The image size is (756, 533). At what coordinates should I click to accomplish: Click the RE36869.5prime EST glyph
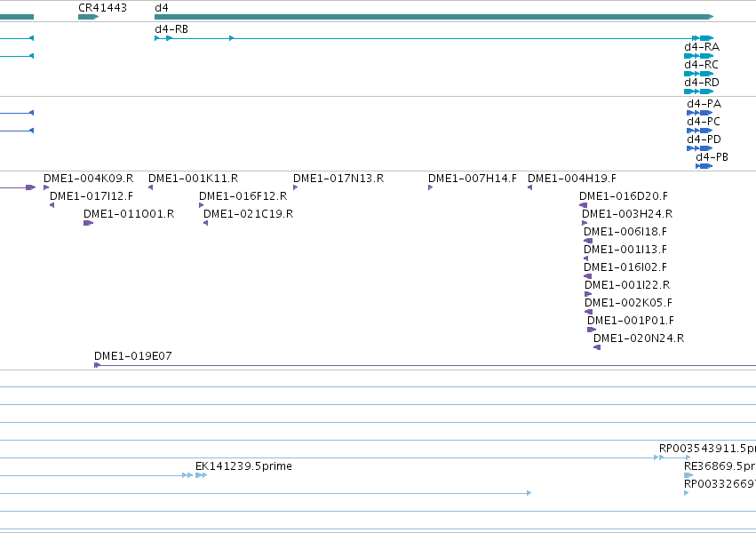688,475
